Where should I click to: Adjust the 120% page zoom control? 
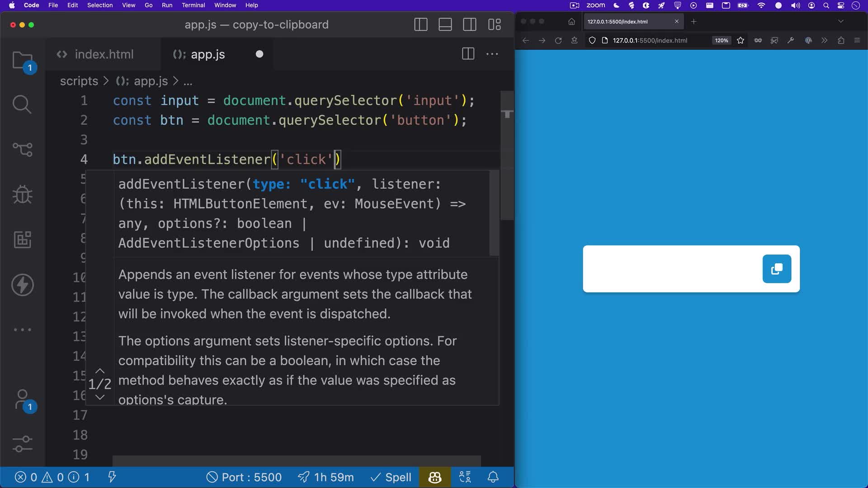[x=721, y=40]
